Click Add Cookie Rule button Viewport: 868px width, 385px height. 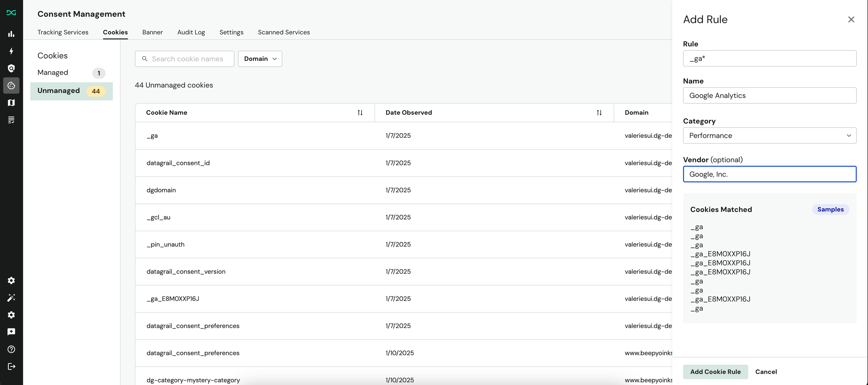pos(715,372)
